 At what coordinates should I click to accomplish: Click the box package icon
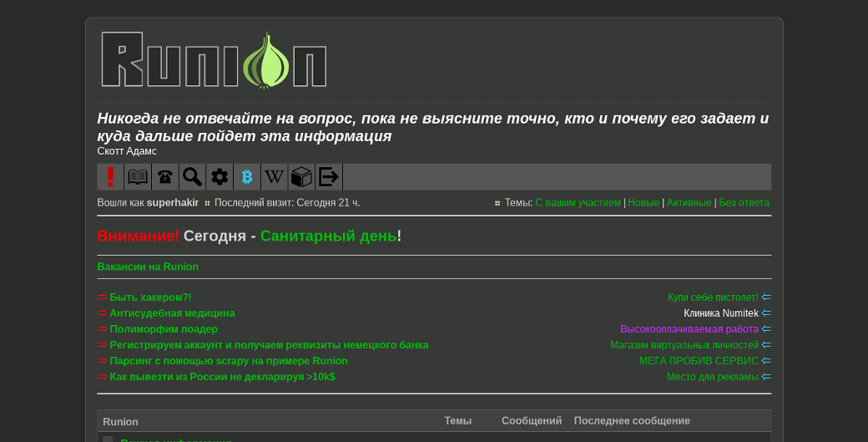pyautogui.click(x=301, y=177)
